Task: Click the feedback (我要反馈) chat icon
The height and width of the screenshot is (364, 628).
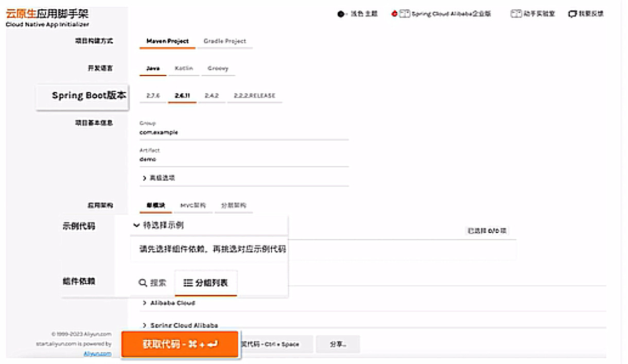Action: [x=572, y=14]
